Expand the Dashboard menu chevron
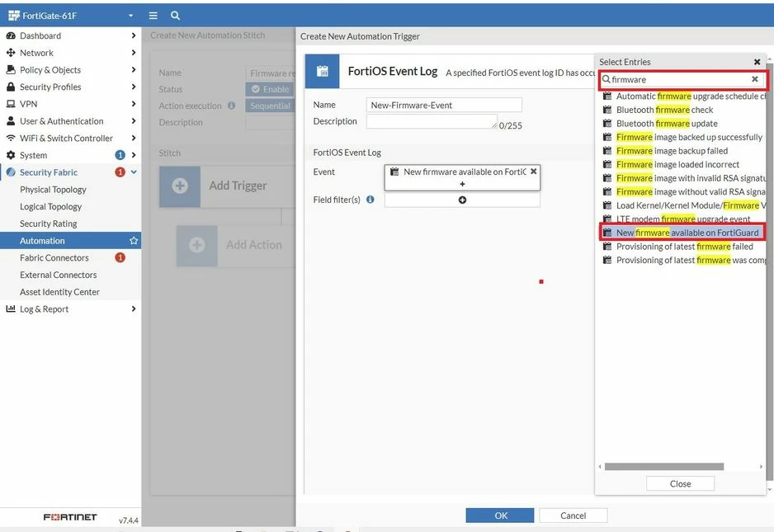 [134, 35]
